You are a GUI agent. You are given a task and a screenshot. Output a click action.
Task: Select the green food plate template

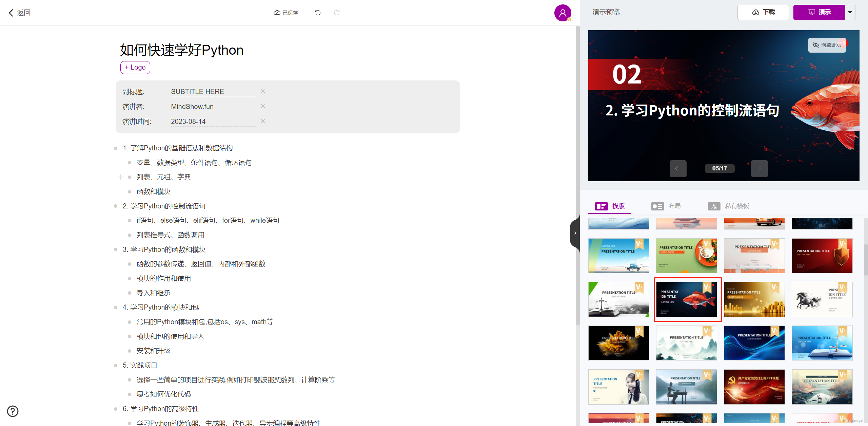click(687, 256)
